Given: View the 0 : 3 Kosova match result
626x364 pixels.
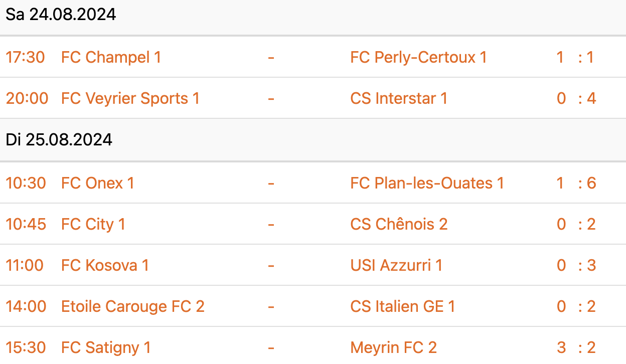Looking at the screenshot, I should pyautogui.click(x=576, y=265).
